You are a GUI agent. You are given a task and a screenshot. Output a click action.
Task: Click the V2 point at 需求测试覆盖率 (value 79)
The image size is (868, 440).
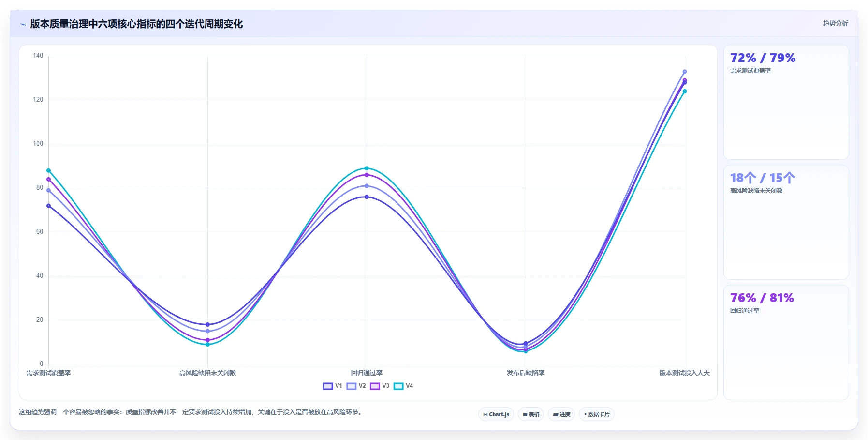pos(48,190)
